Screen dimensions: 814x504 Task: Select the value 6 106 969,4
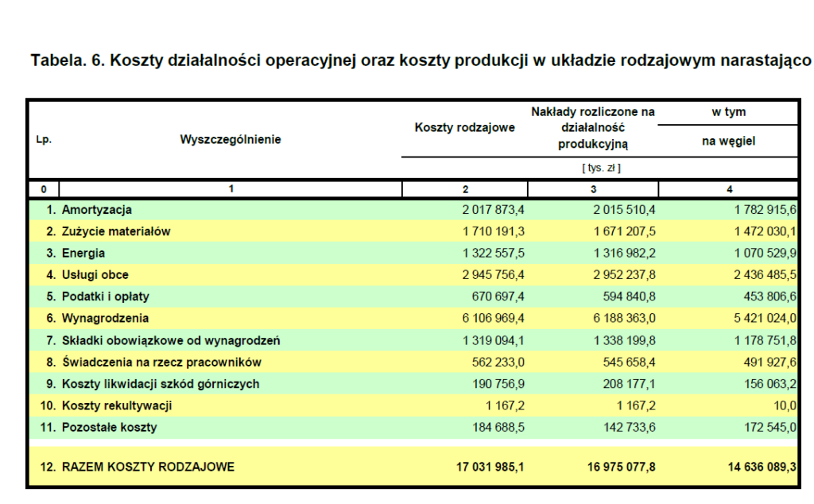coord(493,318)
